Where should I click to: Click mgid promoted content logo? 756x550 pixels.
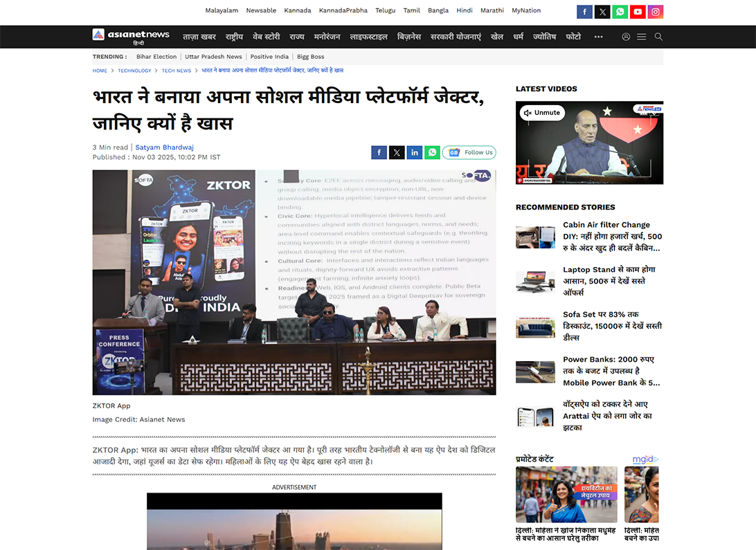645,459
